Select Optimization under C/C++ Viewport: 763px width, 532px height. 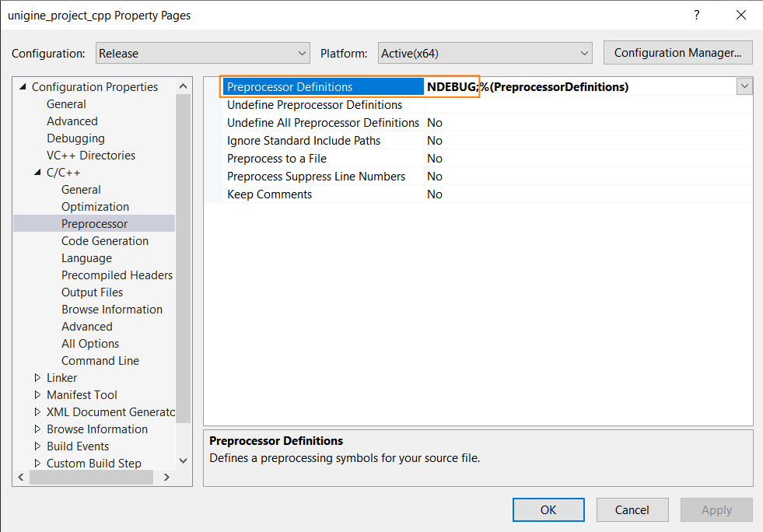pyautogui.click(x=95, y=206)
